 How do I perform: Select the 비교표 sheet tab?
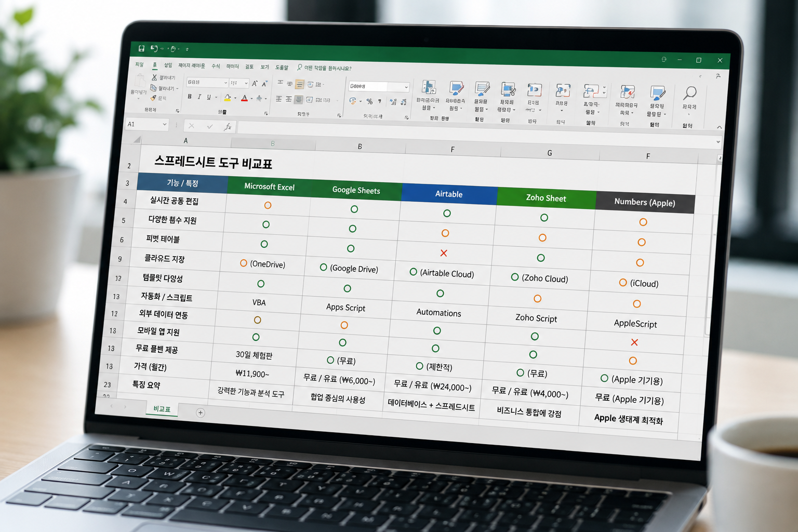click(162, 409)
